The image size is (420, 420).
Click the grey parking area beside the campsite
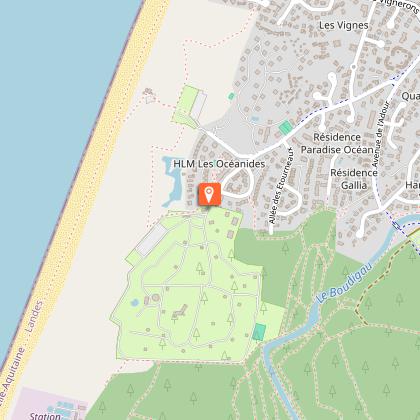tap(151, 239)
